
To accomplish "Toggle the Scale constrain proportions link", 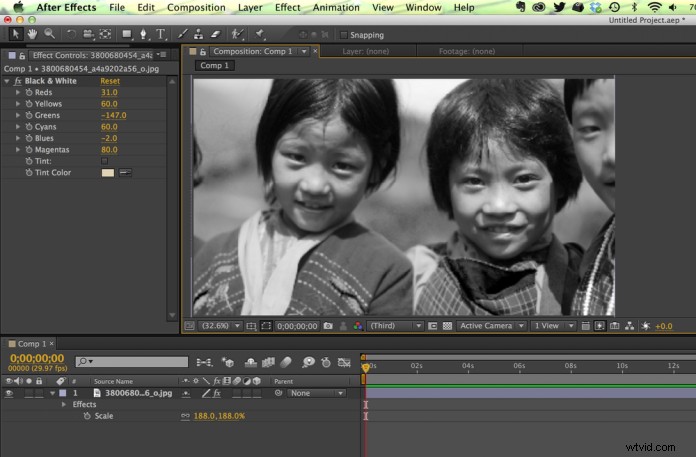I will pyautogui.click(x=185, y=416).
